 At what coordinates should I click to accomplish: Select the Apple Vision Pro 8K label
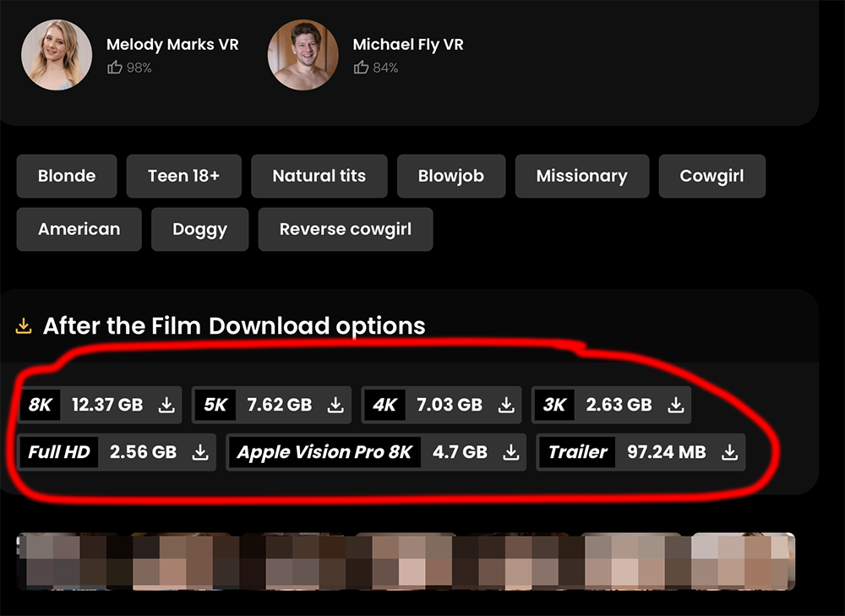tap(325, 452)
